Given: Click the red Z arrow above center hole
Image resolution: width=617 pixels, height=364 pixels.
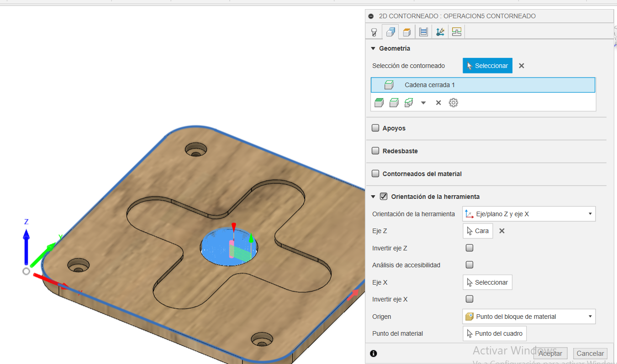Looking at the screenshot, I should click(x=233, y=228).
